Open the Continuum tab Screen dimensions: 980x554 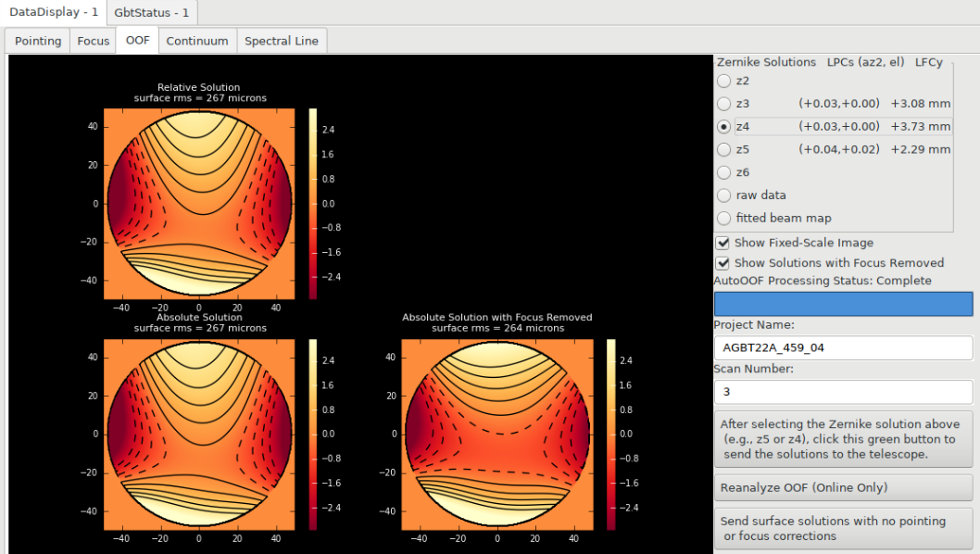(x=197, y=41)
